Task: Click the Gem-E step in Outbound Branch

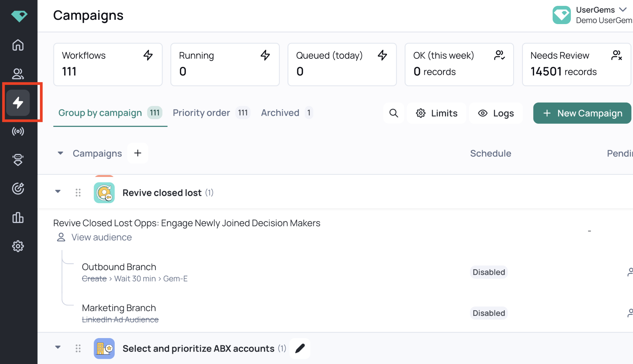Action: (x=175, y=278)
